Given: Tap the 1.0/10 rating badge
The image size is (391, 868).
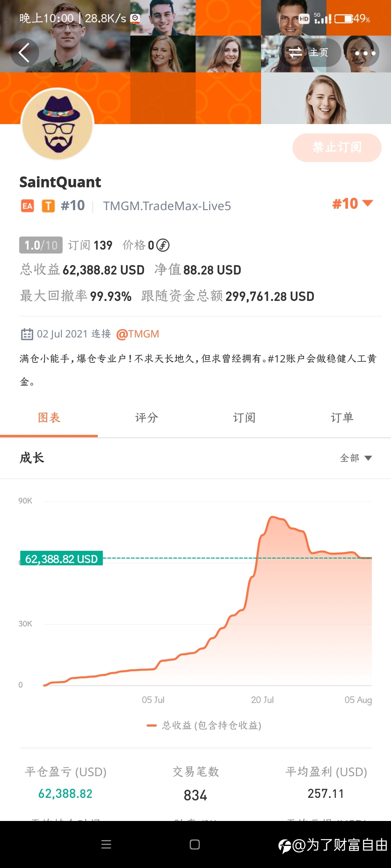Looking at the screenshot, I should point(41,245).
